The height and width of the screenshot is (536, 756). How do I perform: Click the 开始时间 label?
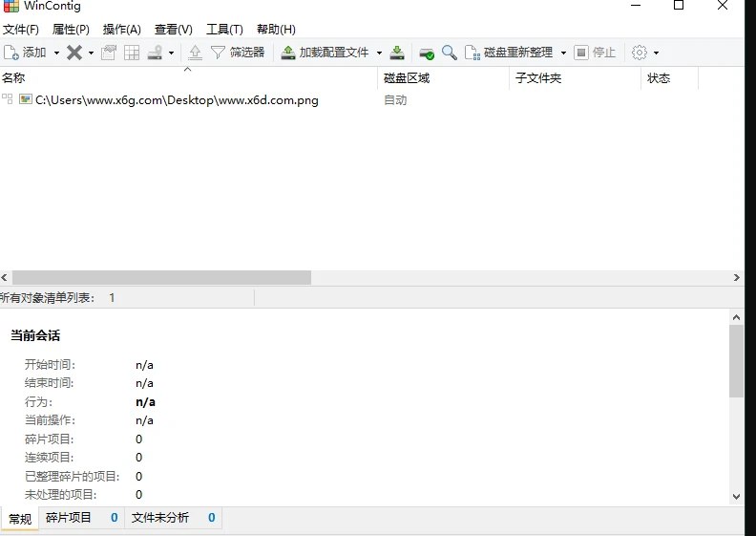click(51, 365)
